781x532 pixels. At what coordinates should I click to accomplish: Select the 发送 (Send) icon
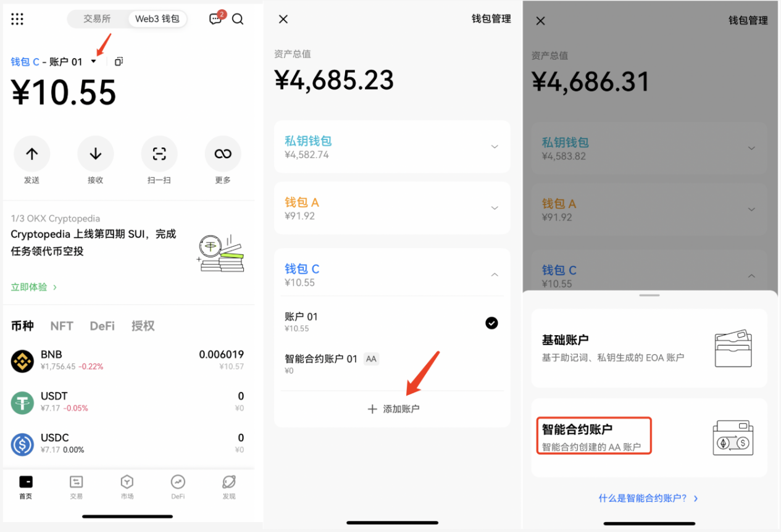[32, 154]
